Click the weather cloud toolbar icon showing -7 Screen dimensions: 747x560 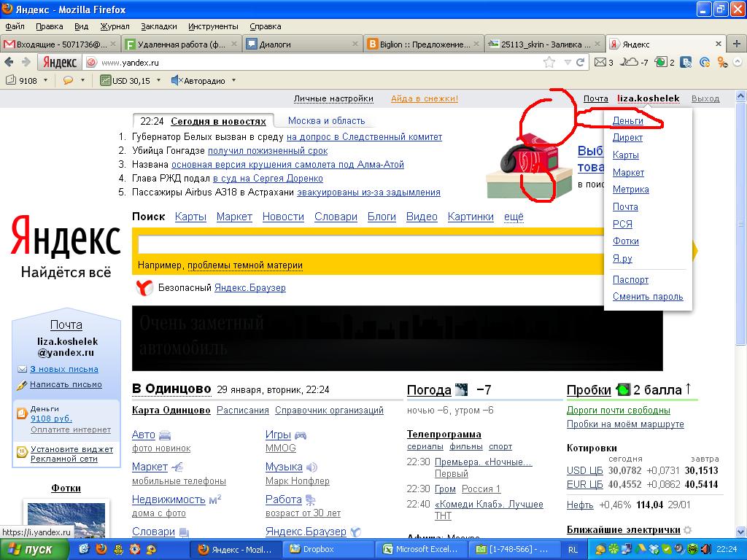628,62
